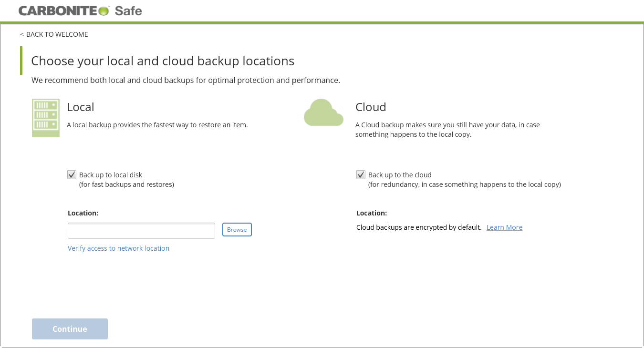Disable Back up to the cloud

pos(361,174)
